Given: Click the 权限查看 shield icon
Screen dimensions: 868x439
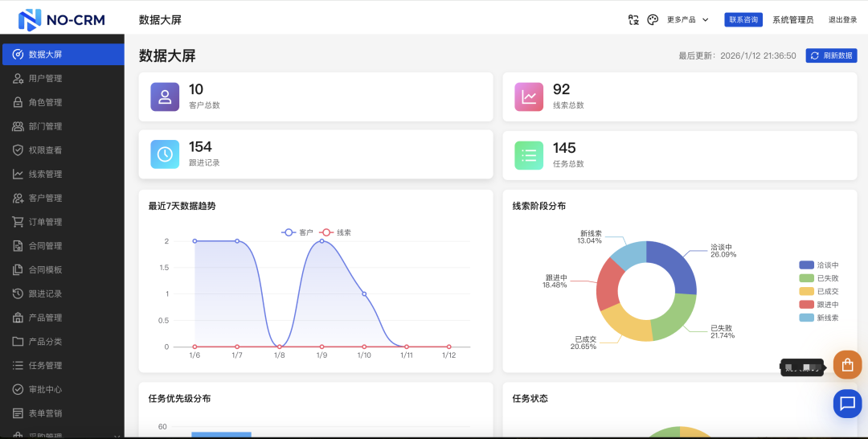Looking at the screenshot, I should point(18,150).
